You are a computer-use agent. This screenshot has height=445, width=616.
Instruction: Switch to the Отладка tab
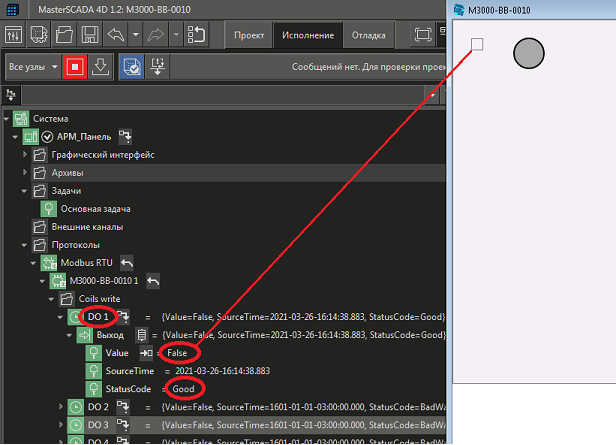[x=368, y=35]
